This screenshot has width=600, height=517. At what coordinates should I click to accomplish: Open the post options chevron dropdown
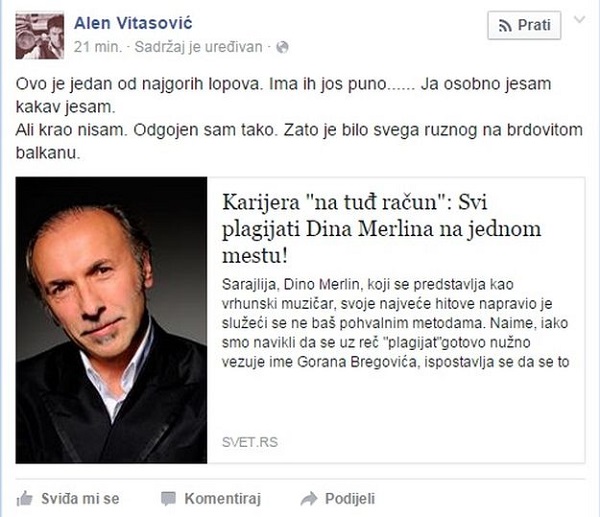[580, 19]
